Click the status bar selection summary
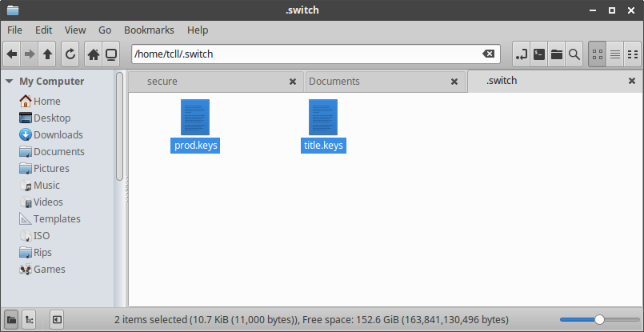The height and width of the screenshot is (332, 644). point(311,320)
